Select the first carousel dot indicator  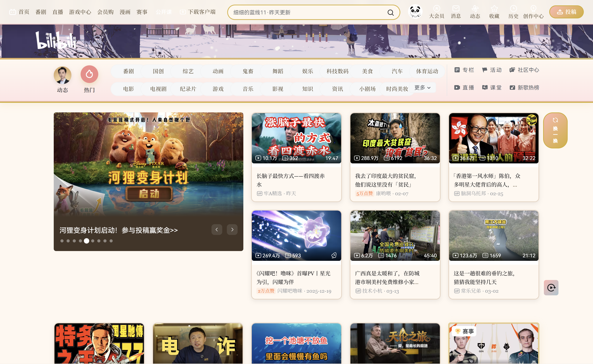click(62, 241)
